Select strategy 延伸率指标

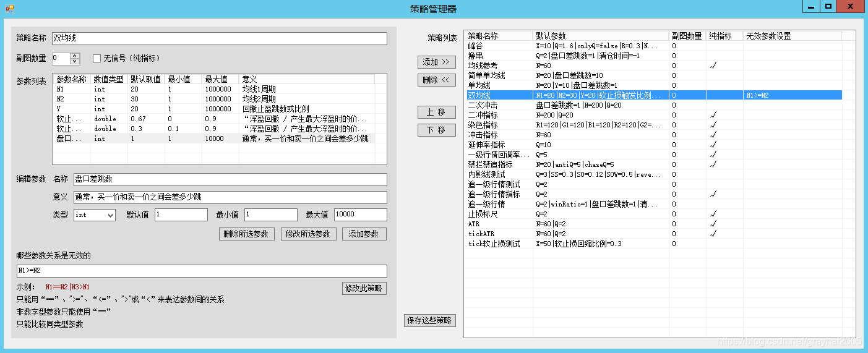pyautogui.click(x=654, y=145)
